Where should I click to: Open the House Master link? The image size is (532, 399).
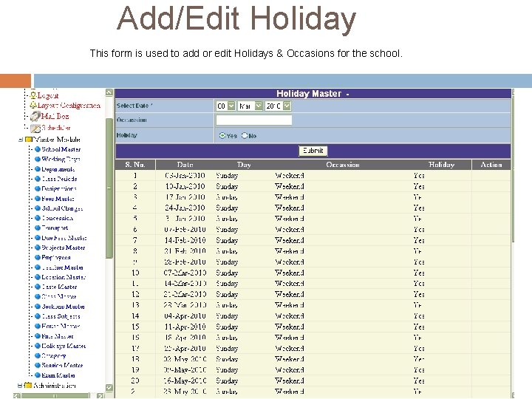pyautogui.click(x=61, y=326)
